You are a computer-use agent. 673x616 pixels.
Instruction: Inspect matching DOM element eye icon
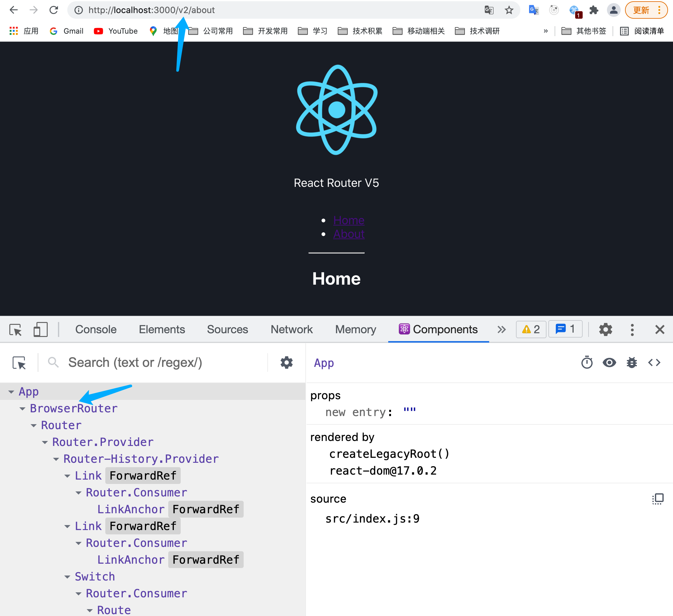tap(609, 362)
